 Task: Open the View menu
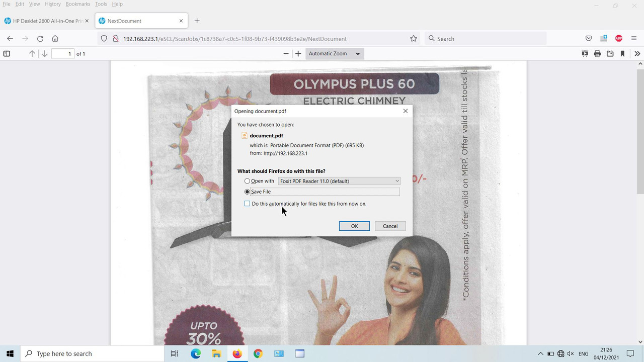(x=34, y=4)
